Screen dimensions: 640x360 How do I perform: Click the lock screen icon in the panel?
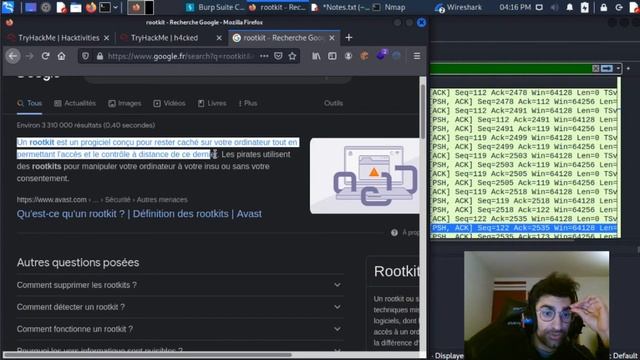coord(604,7)
